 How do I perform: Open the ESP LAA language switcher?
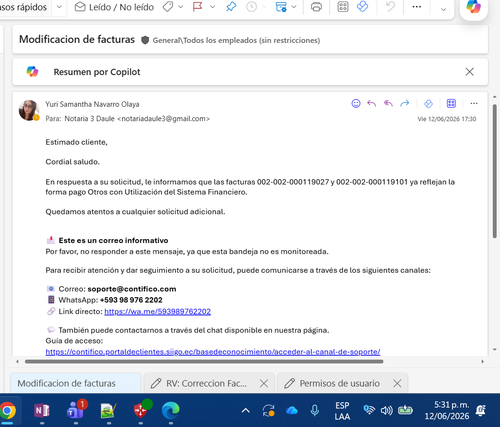342,411
